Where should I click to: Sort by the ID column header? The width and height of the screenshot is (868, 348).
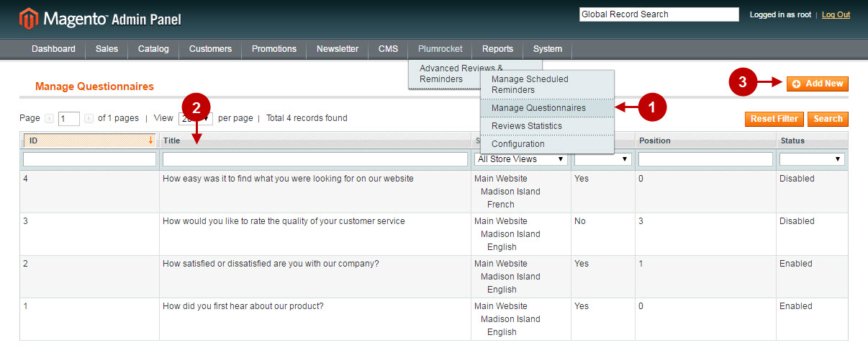tap(89, 140)
